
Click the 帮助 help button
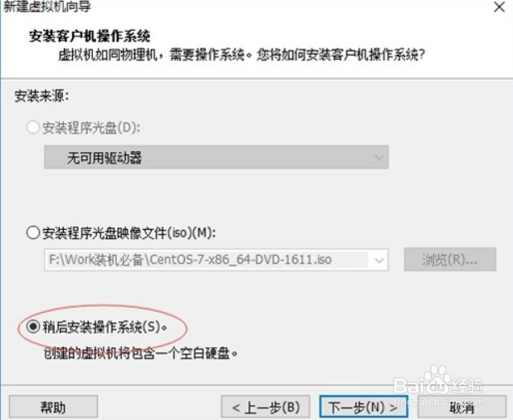point(53,407)
